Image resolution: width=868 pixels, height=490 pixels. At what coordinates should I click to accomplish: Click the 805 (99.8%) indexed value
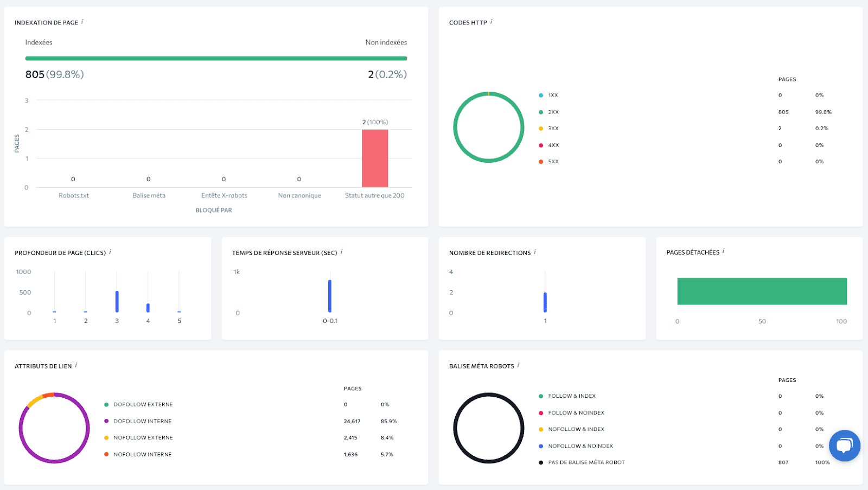click(55, 74)
